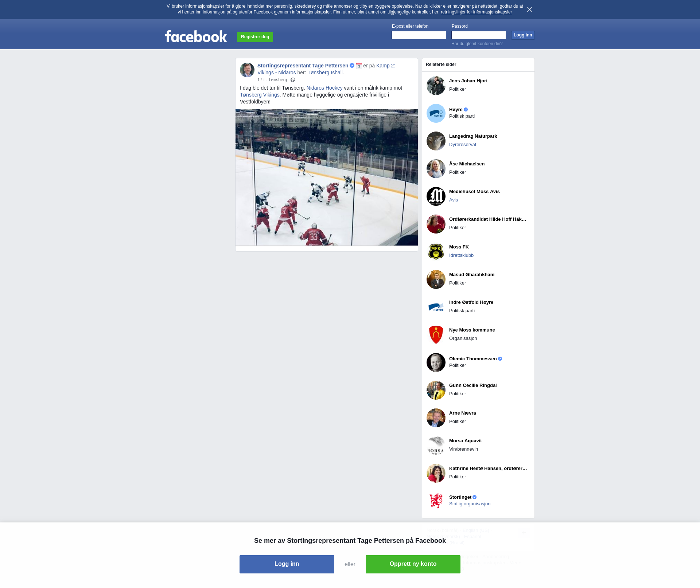Click Opprett ny konto button

tap(413, 564)
